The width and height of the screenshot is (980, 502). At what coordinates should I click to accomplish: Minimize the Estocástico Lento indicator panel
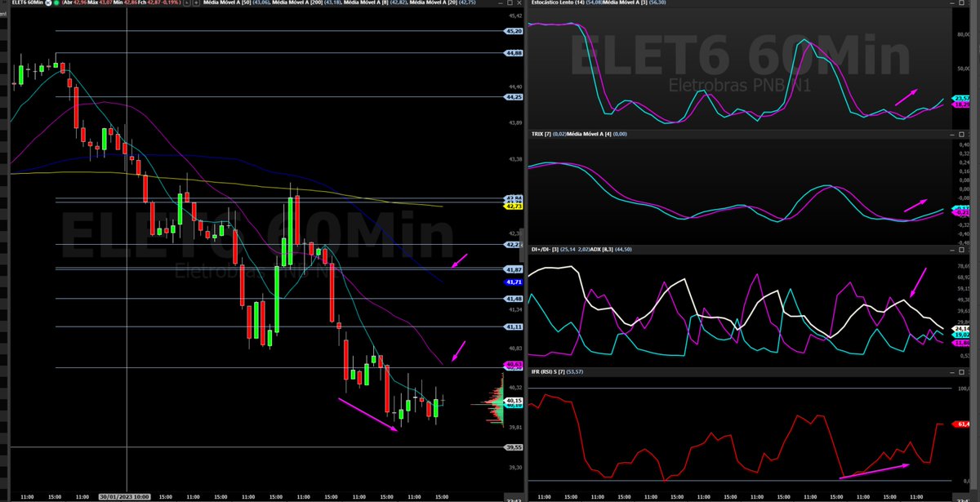click(952, 3)
